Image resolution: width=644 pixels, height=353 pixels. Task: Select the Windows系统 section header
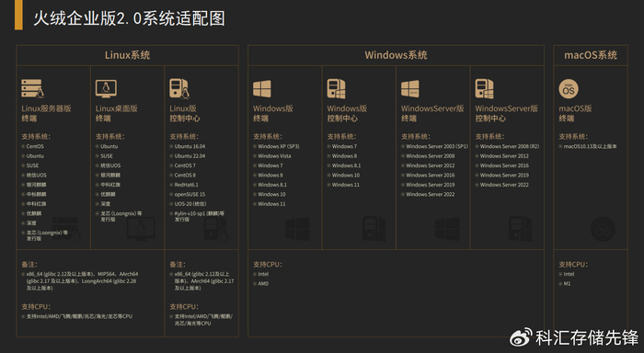(396, 55)
